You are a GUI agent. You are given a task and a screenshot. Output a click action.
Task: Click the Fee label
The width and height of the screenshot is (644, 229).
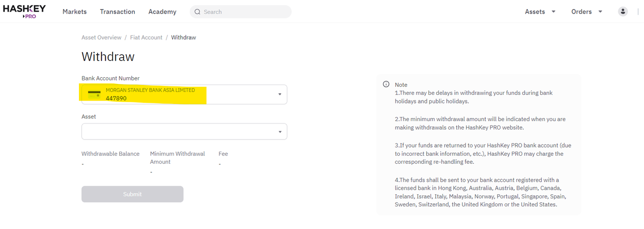(x=223, y=154)
